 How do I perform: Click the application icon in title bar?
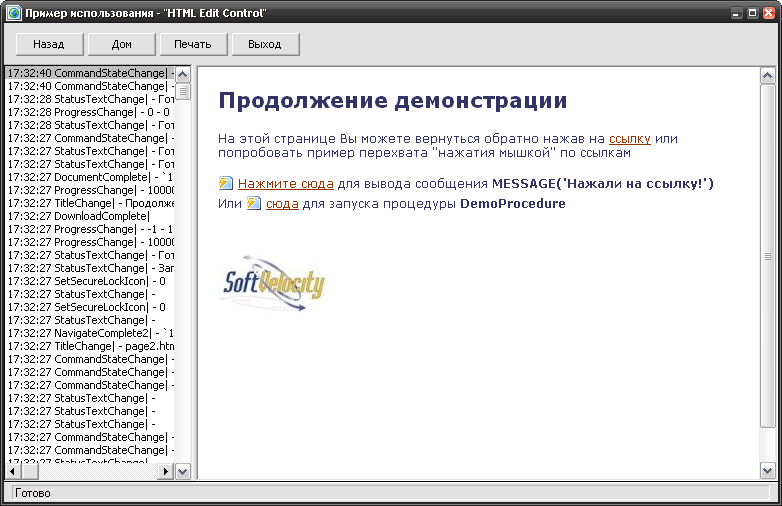tap(13, 13)
